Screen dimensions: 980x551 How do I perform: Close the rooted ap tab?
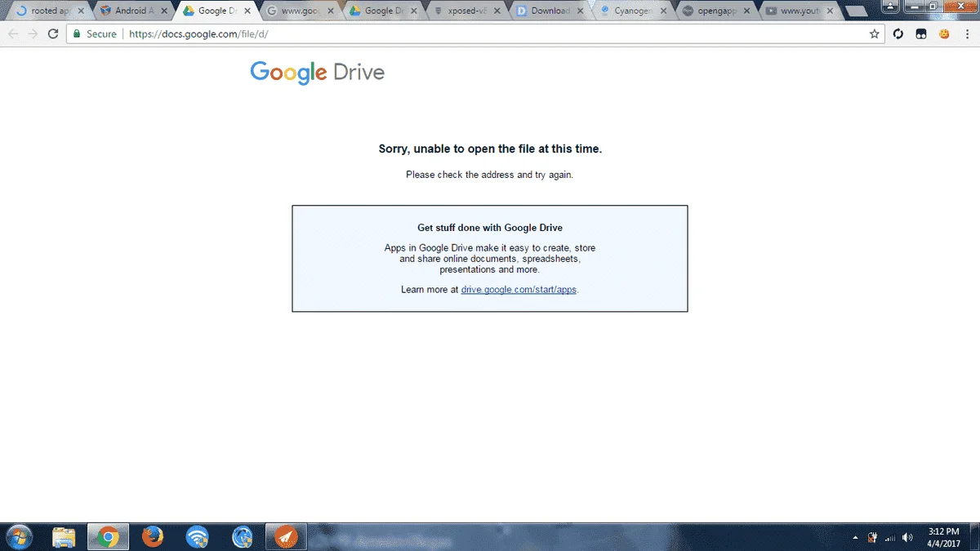(80, 11)
